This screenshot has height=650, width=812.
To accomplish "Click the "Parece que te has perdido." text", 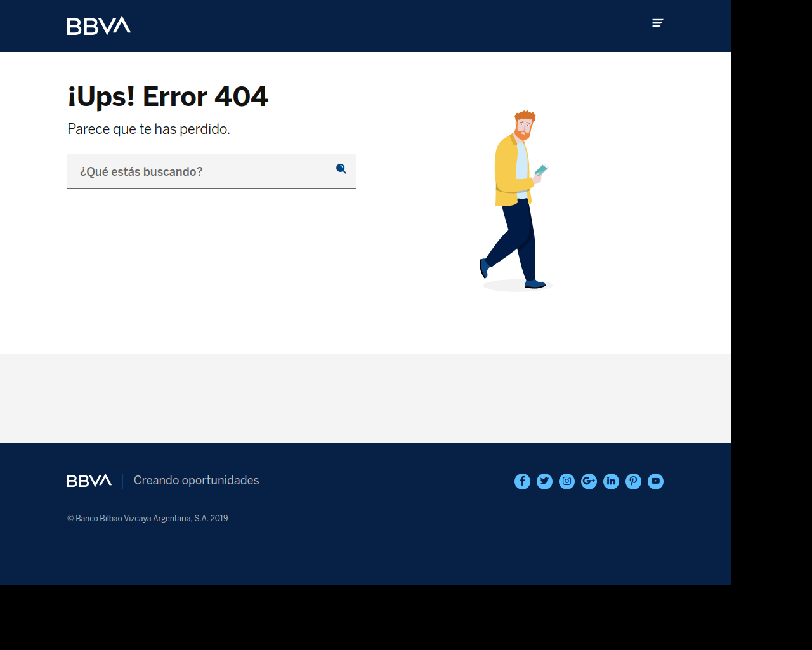I will 148,129.
